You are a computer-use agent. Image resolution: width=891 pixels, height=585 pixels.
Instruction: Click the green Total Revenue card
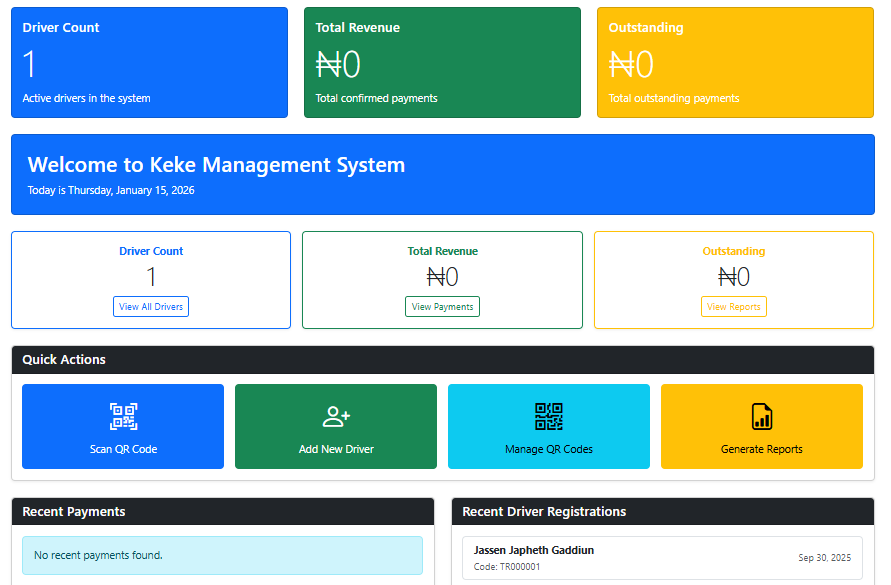pyautogui.click(x=442, y=62)
